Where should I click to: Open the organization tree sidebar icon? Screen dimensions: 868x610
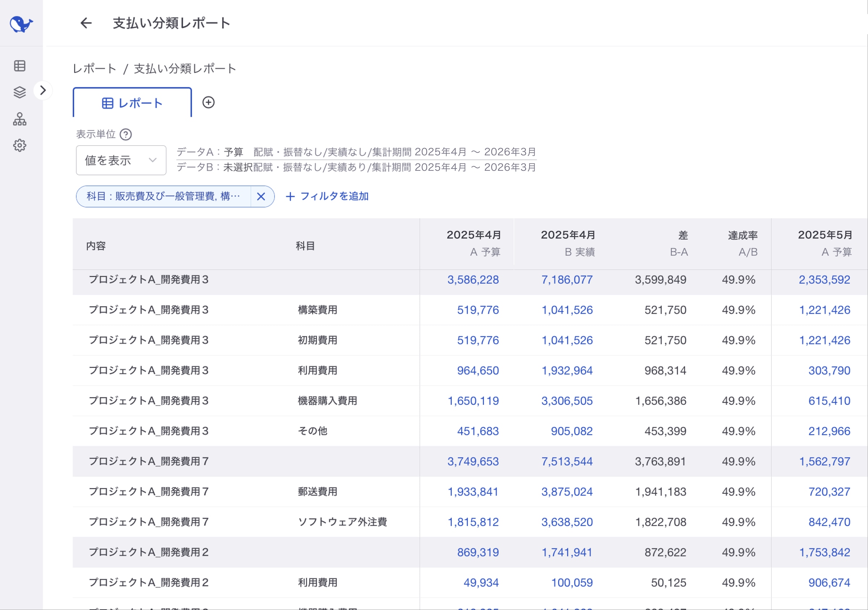(x=20, y=119)
